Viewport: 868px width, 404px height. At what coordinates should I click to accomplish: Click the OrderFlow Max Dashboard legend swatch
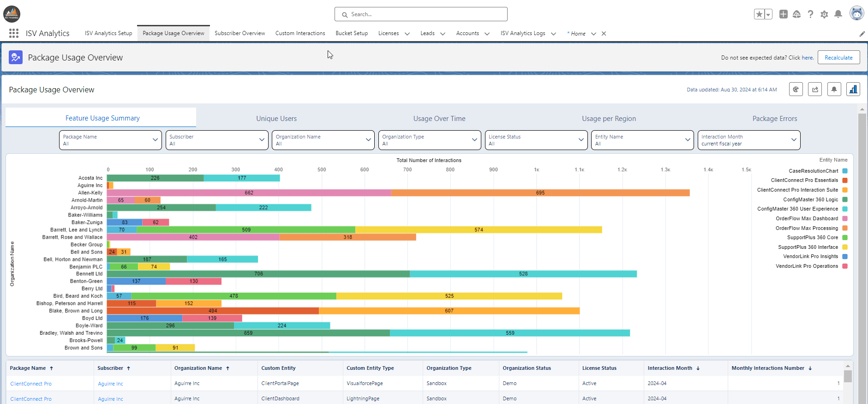pyautogui.click(x=845, y=219)
